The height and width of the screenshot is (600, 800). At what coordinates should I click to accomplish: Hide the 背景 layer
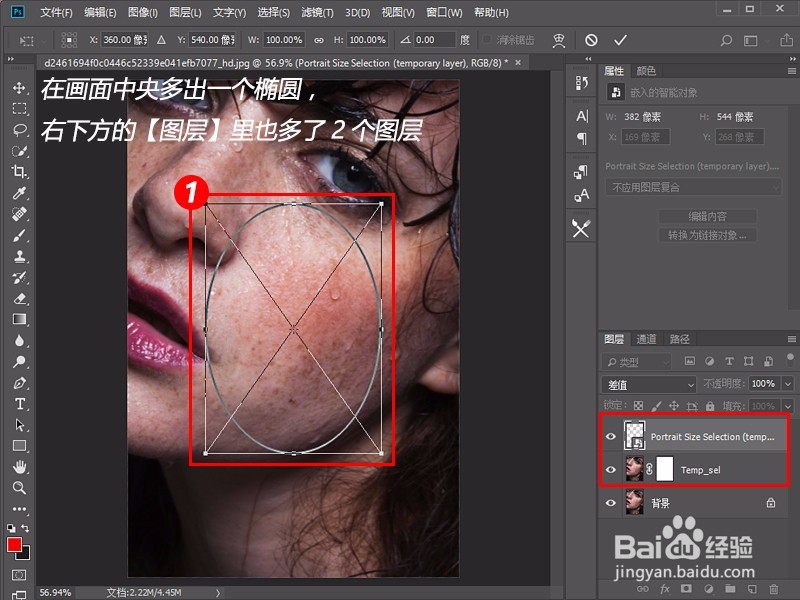[610, 503]
